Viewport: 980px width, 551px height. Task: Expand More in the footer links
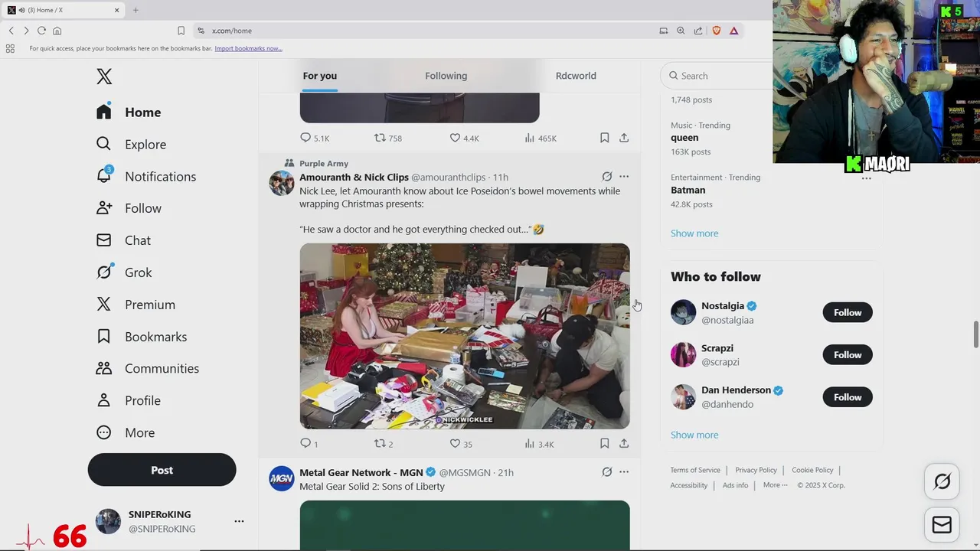click(x=775, y=485)
